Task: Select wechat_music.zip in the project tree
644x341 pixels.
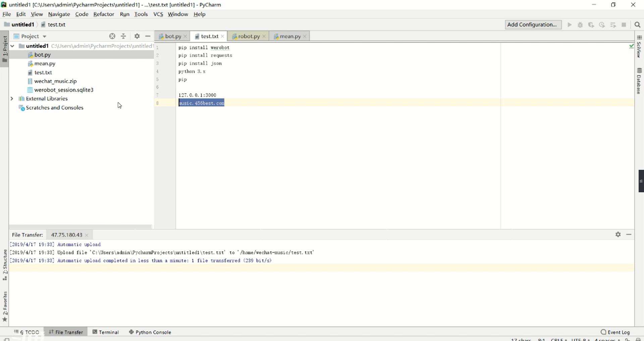Action: (55, 81)
